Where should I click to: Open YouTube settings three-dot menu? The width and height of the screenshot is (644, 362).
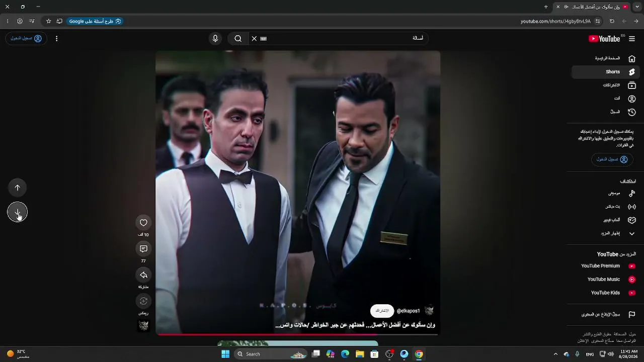pyautogui.click(x=56, y=39)
